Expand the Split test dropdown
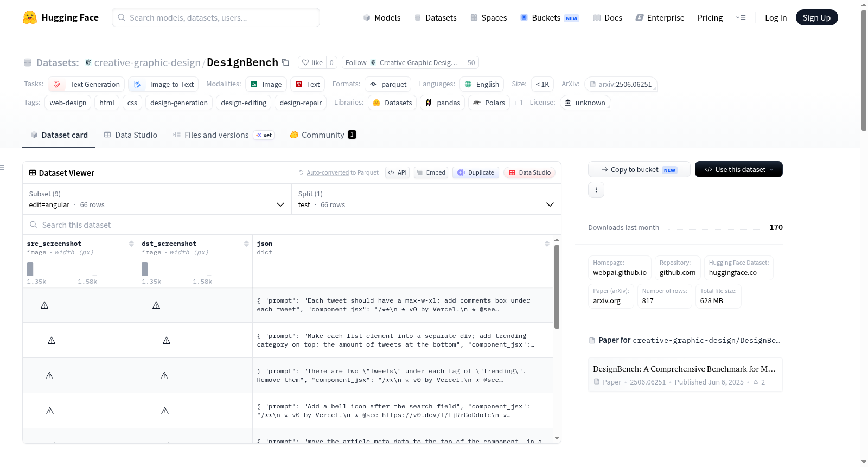The image size is (868, 467). [426, 199]
